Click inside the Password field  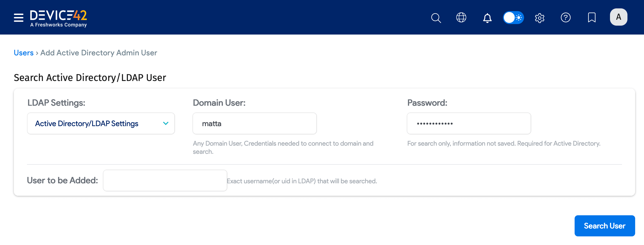[469, 123]
